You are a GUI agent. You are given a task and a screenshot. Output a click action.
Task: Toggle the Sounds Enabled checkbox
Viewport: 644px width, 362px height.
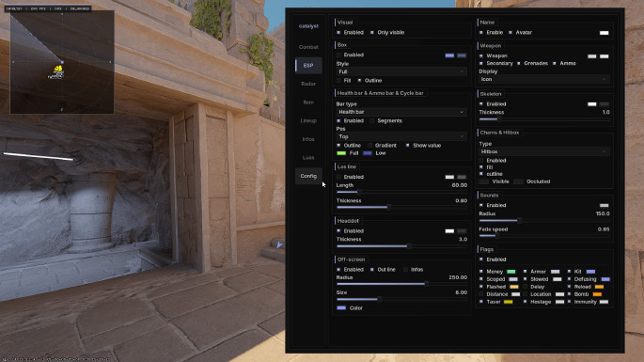[x=481, y=206]
